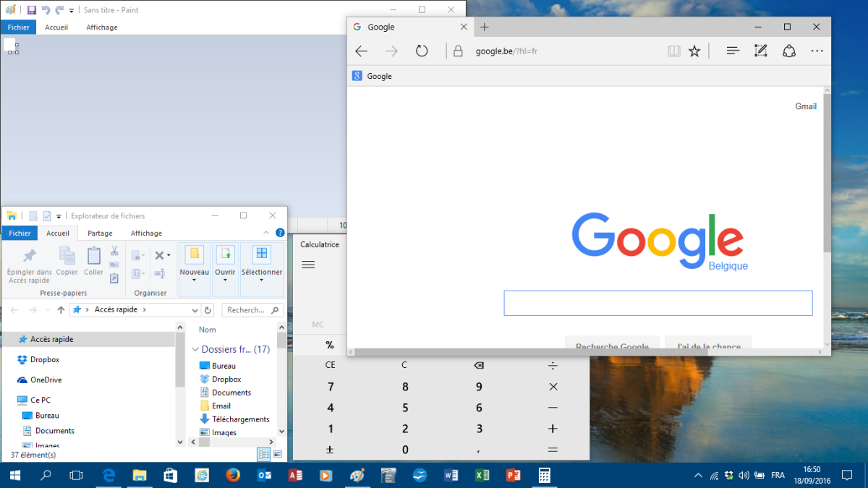
Task: Select Accès rapide in the navigation pane
Action: (87, 339)
